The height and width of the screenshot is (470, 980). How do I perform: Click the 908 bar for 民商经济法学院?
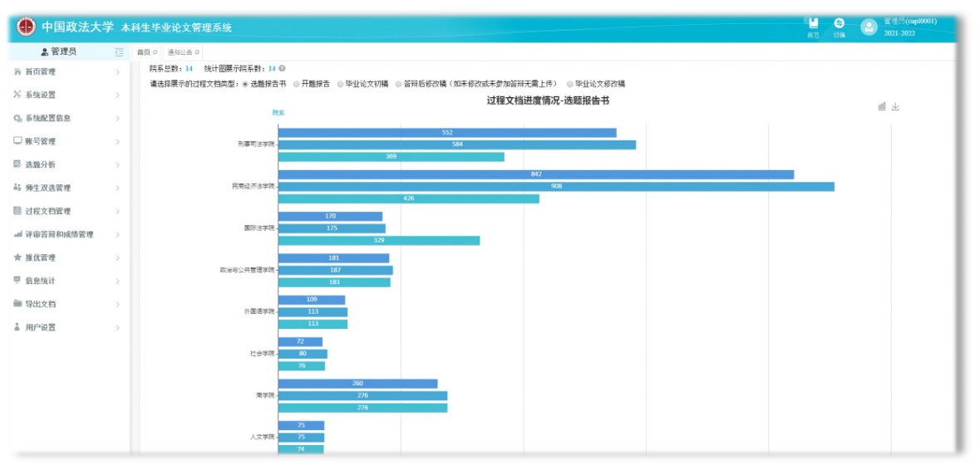pyautogui.click(x=555, y=187)
